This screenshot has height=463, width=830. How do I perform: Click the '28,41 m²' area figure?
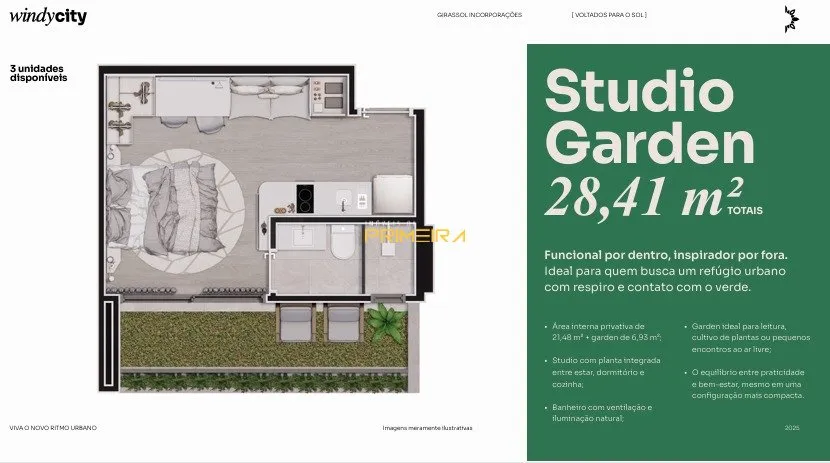click(644, 197)
